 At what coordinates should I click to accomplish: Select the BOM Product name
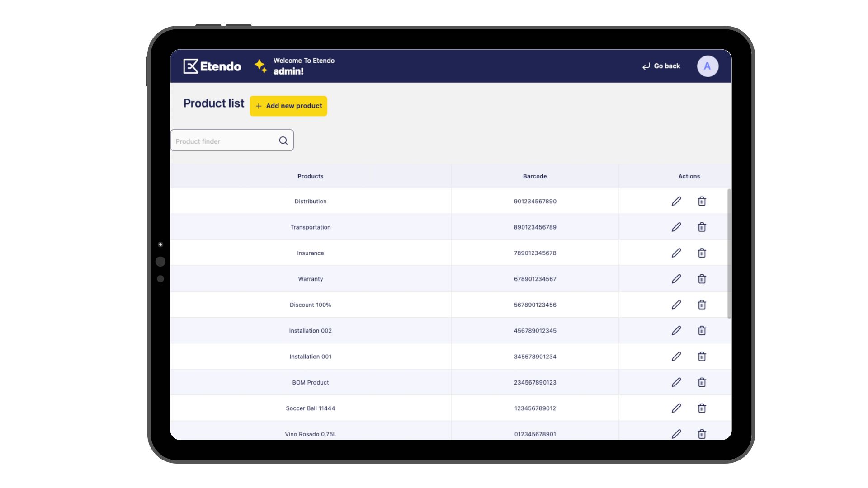tap(311, 382)
